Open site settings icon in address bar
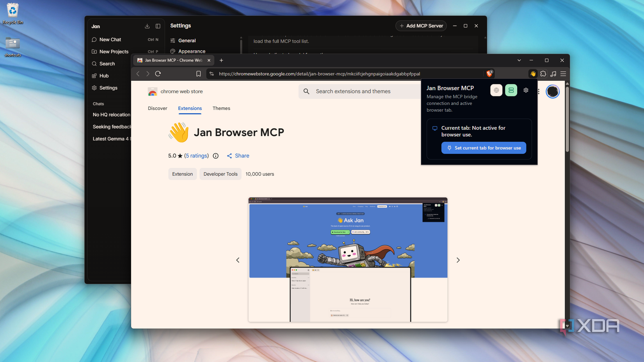644x362 pixels. click(x=212, y=74)
